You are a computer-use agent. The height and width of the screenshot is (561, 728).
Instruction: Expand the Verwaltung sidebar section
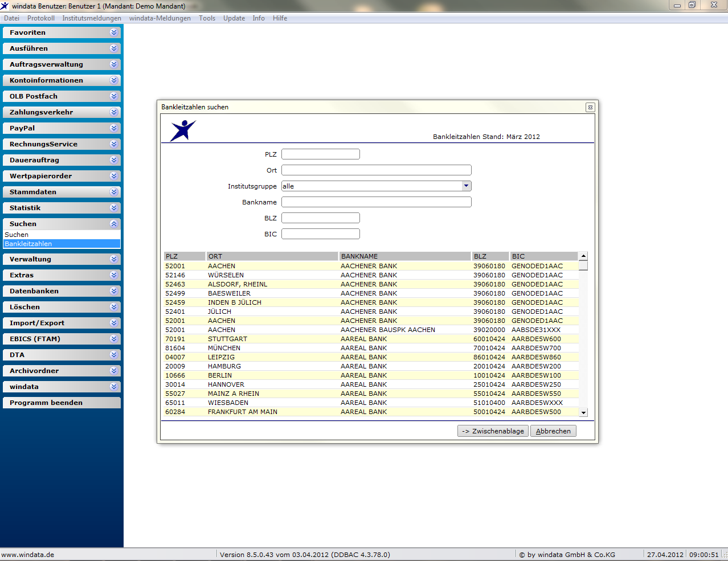(62, 259)
